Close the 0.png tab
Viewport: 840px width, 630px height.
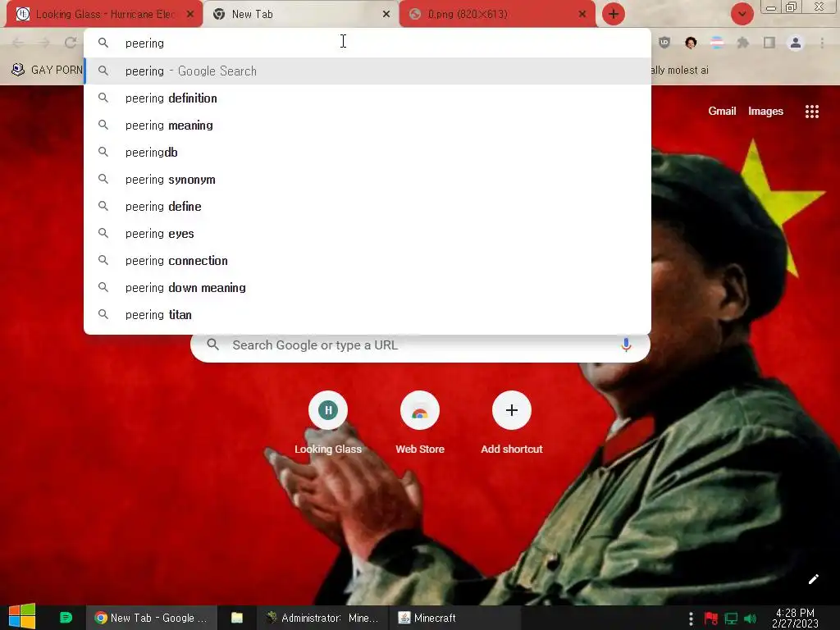tap(582, 15)
